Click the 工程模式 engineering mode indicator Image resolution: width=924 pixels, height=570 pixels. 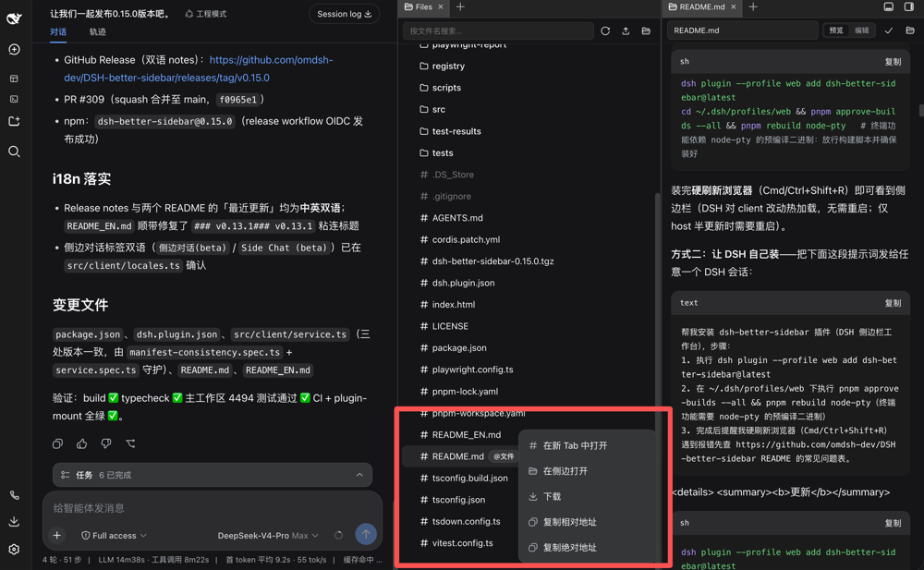click(206, 14)
